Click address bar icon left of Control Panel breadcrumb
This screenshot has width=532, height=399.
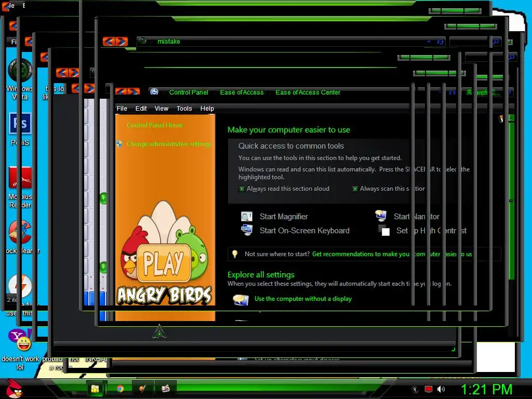click(x=154, y=92)
